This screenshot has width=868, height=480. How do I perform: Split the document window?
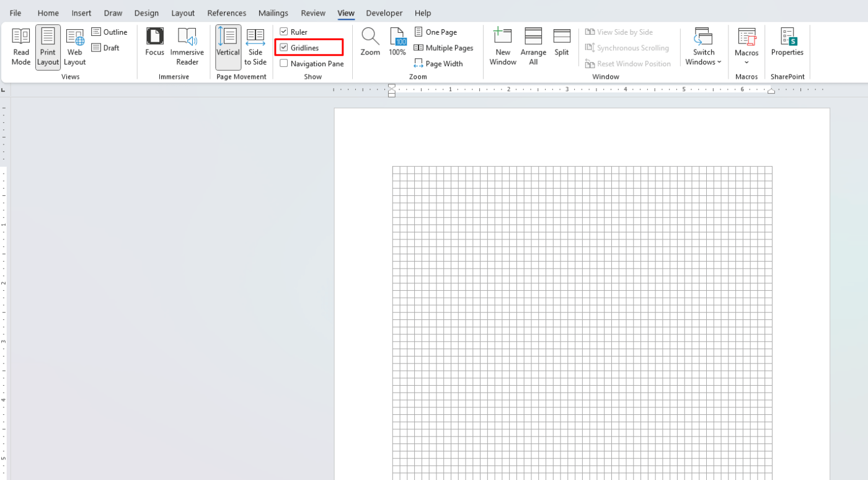tap(562, 42)
